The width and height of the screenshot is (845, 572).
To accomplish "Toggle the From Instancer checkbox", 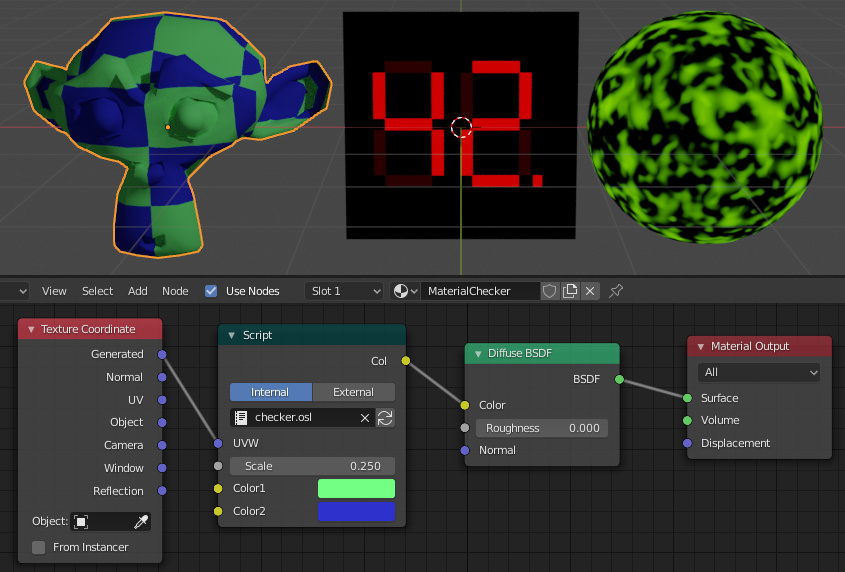I will point(38,547).
